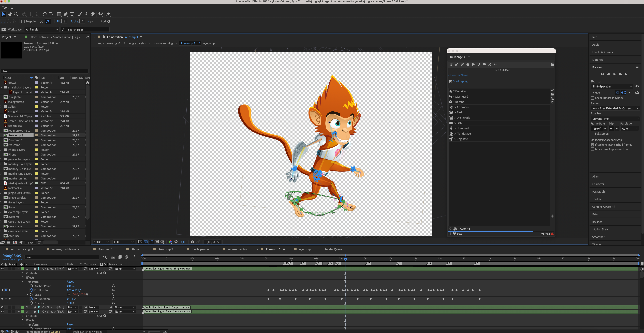Switch to the eyecomp timeline tab

[x=304, y=249]
